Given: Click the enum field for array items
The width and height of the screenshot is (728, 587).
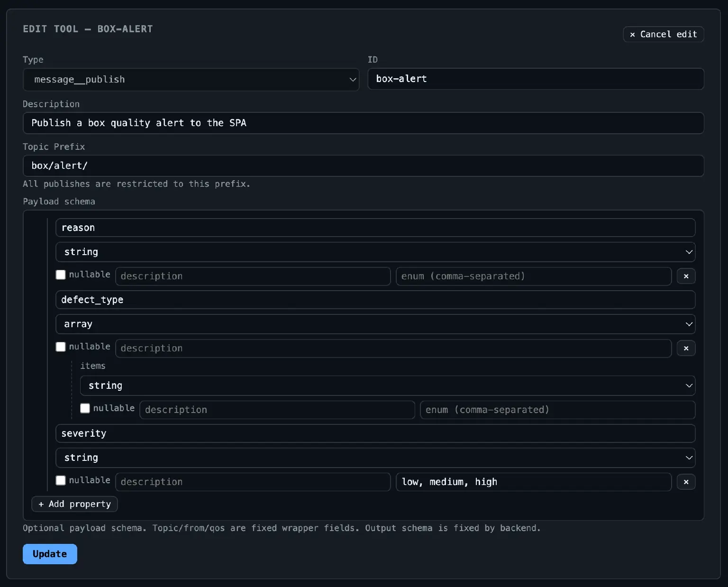Looking at the screenshot, I should point(558,410).
